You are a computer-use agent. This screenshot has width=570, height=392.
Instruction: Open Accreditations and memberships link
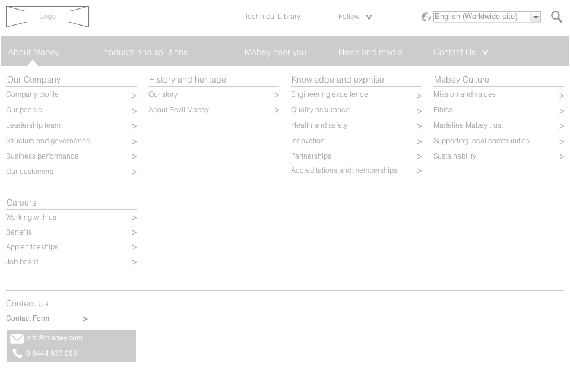[344, 170]
